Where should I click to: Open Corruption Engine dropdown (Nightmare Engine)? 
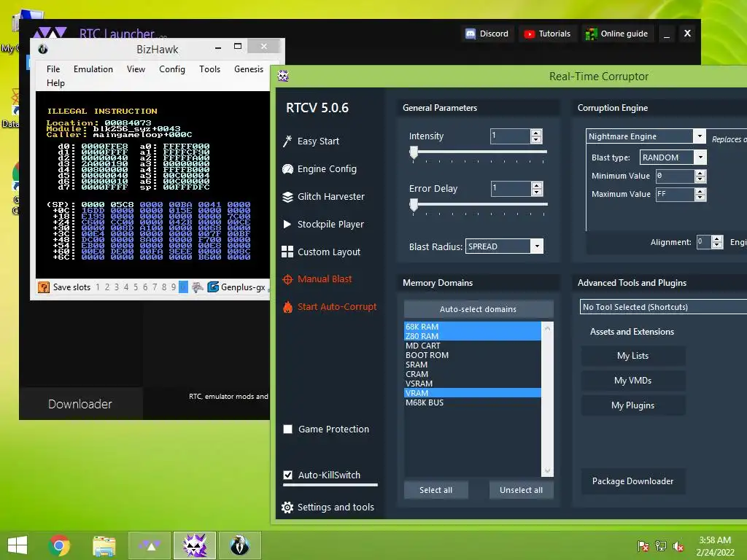click(x=700, y=136)
